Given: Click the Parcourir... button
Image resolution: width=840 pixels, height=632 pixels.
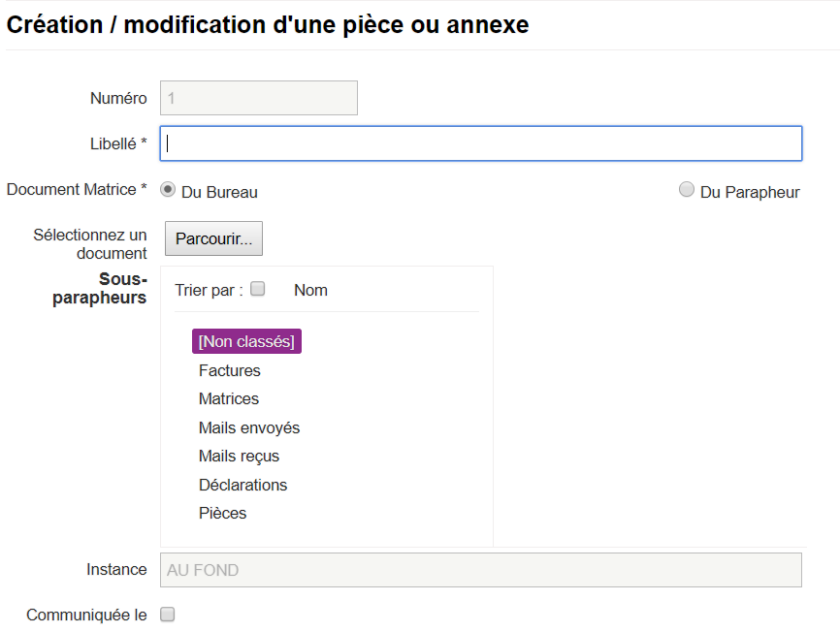Looking at the screenshot, I should point(213,238).
